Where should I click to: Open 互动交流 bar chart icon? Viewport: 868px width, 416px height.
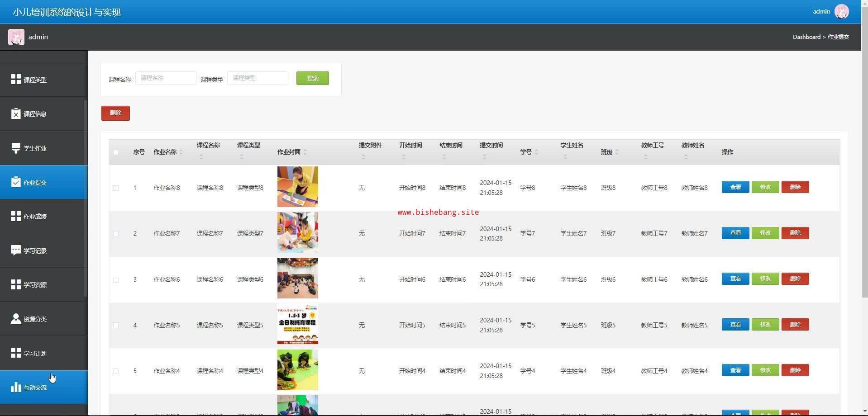[x=16, y=387]
